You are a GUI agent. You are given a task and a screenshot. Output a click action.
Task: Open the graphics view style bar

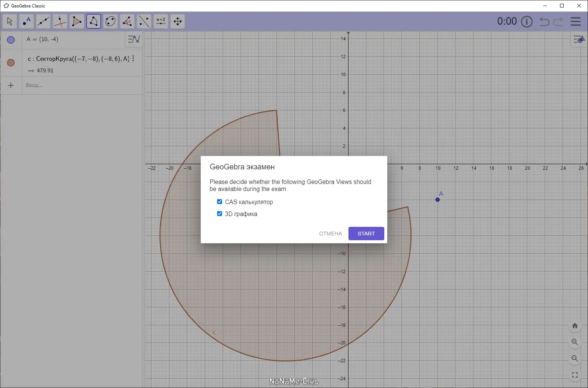pyautogui.click(x=579, y=39)
